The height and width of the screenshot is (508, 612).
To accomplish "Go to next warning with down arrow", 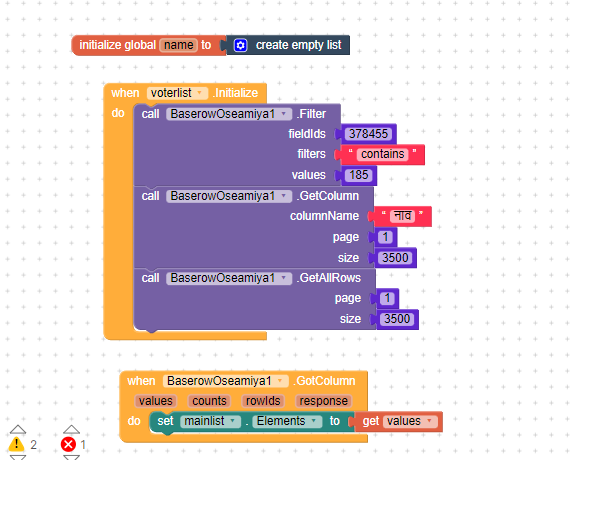I will [18, 457].
